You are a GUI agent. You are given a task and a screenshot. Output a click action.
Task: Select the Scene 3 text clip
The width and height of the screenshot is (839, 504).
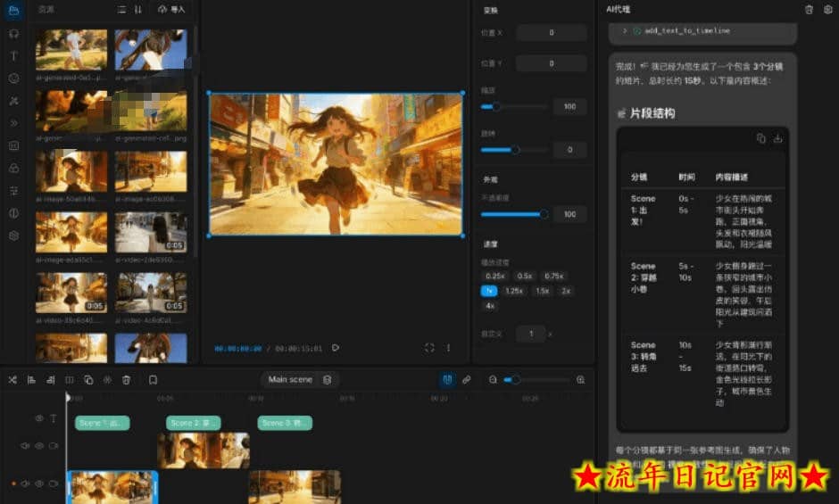(x=285, y=423)
